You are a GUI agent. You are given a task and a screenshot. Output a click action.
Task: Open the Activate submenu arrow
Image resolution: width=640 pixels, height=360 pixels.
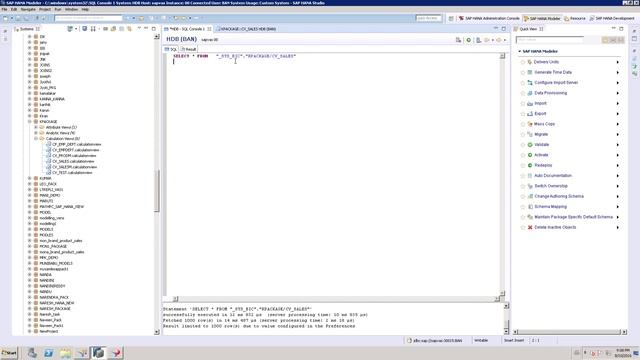[x=618, y=155]
